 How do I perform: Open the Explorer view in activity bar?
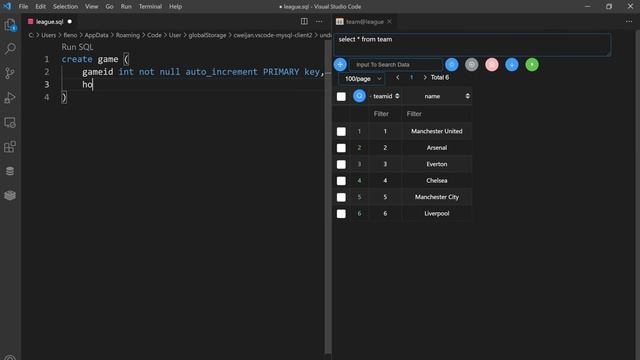(x=10, y=25)
